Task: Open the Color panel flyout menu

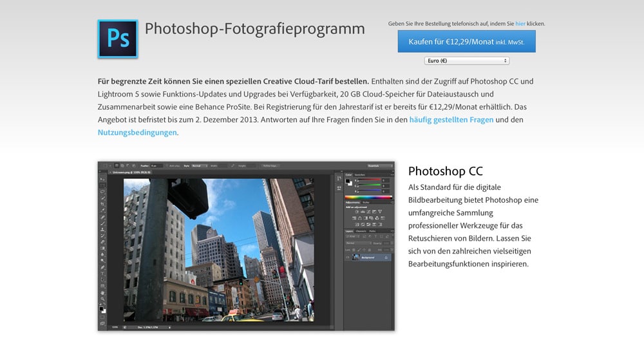Action: [x=392, y=174]
